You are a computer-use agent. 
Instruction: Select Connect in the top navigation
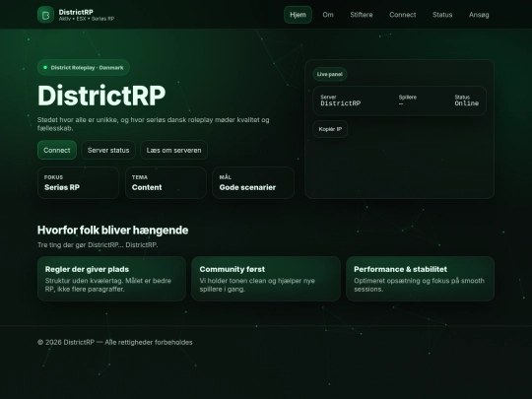pyautogui.click(x=403, y=15)
